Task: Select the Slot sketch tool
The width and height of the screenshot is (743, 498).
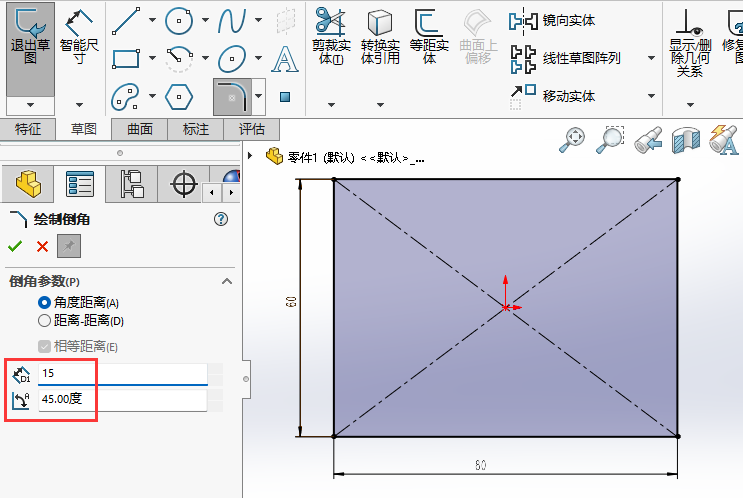Action: [125, 97]
